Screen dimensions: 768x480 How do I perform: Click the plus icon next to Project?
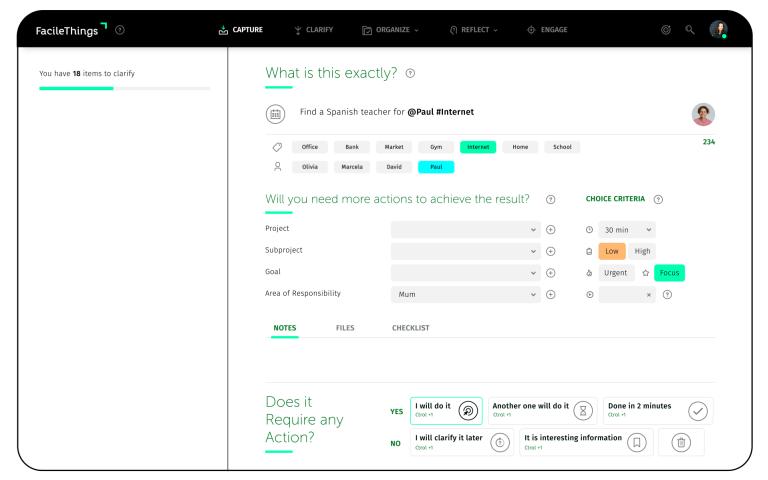[550, 229]
